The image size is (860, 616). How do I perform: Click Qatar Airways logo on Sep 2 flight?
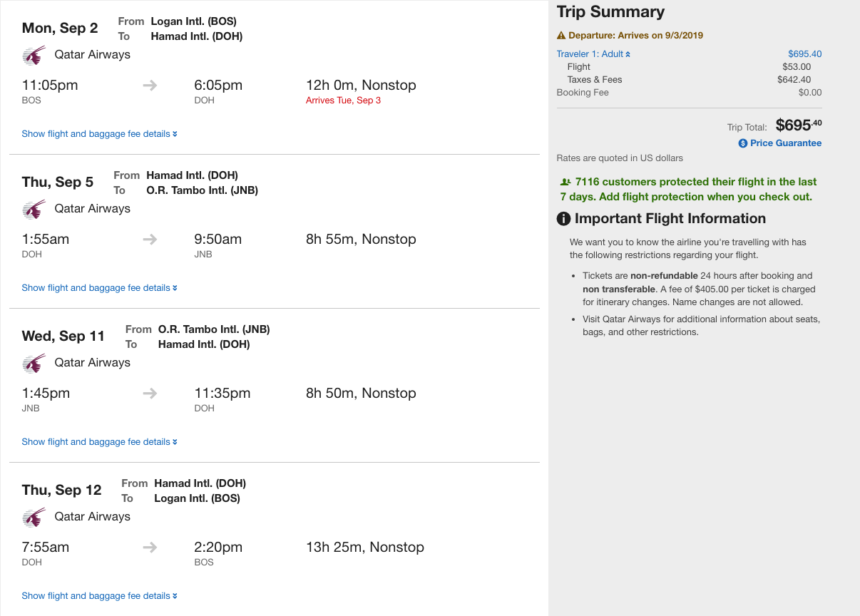point(34,56)
